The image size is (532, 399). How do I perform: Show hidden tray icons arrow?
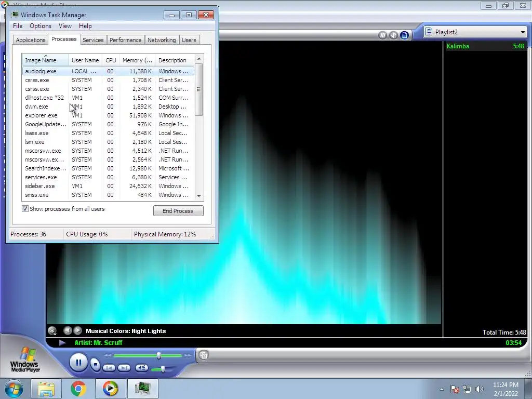(442, 389)
